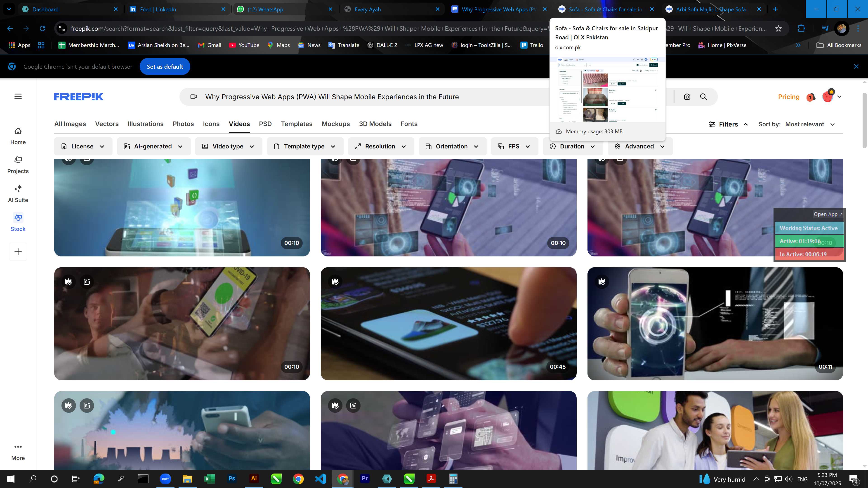The image size is (868, 488).
Task: Expand the License filter dropdown
Action: pyautogui.click(x=83, y=146)
